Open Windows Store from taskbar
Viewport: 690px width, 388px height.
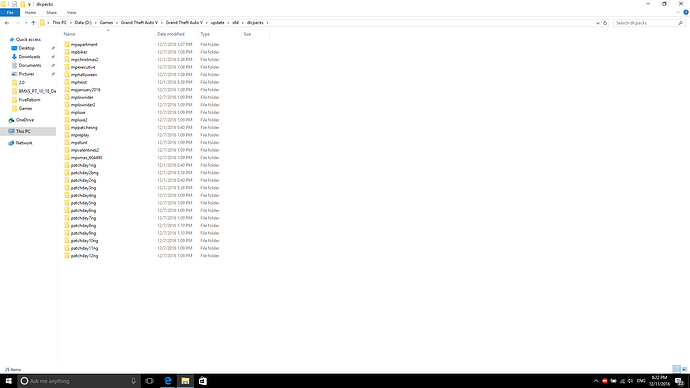pos(202,381)
